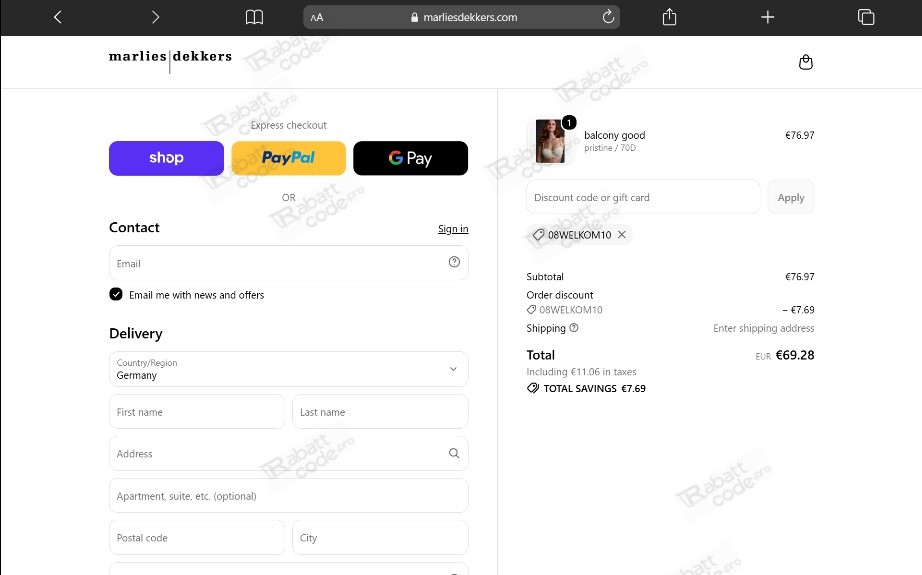Focus the Discount code or gift card field

coord(643,197)
